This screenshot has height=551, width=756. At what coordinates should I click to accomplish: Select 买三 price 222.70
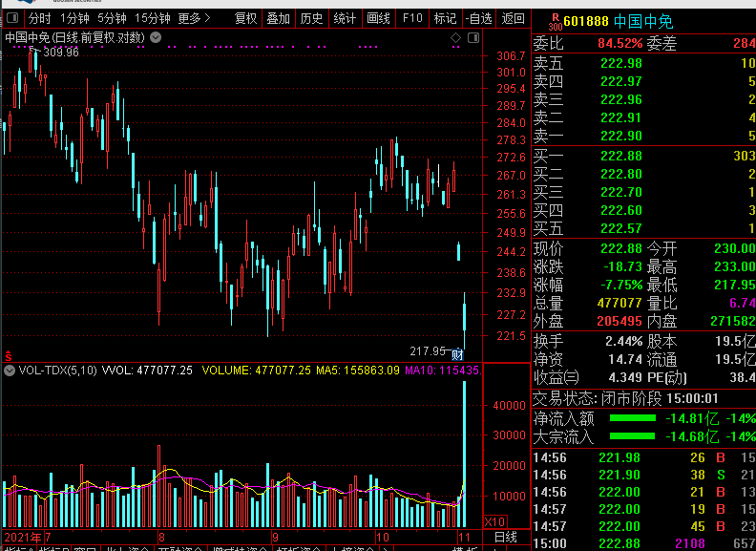pyautogui.click(x=621, y=192)
